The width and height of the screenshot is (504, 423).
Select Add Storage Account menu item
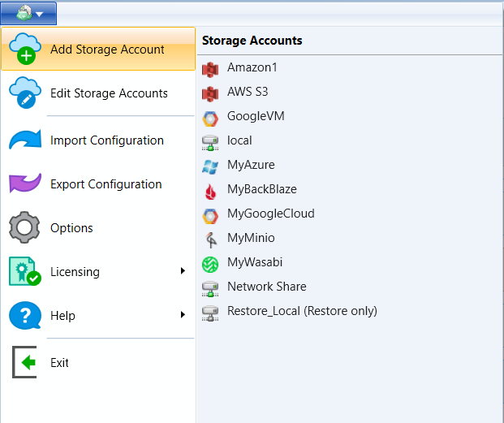(98, 49)
